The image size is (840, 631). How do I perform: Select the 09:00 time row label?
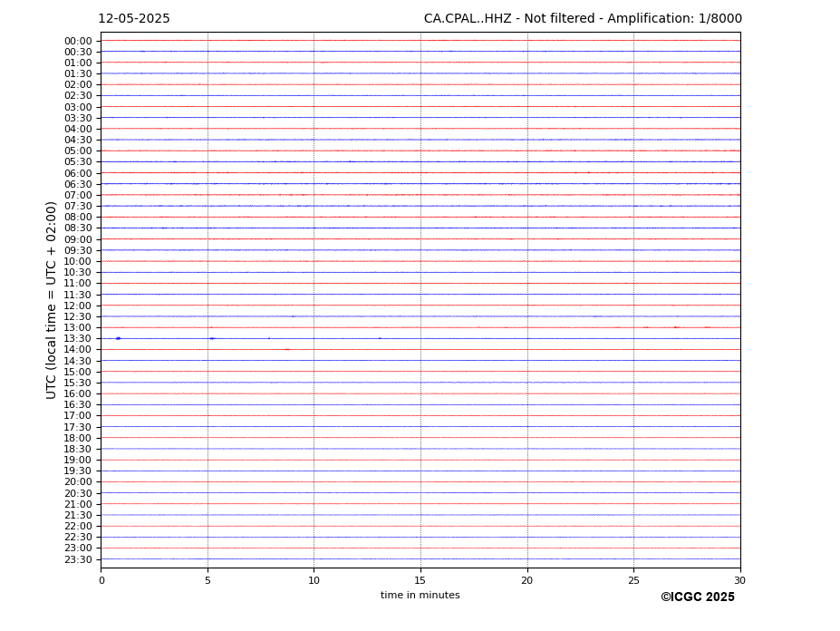pos(78,239)
